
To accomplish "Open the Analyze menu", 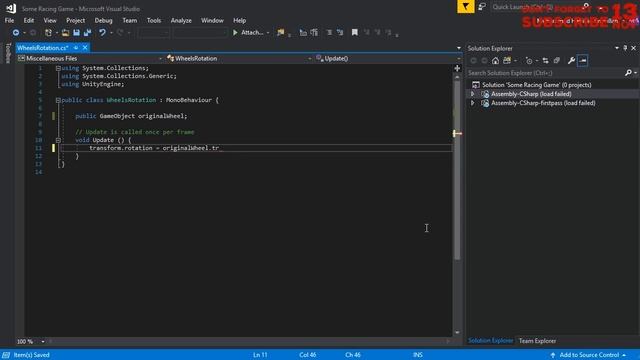I will tap(181, 20).
